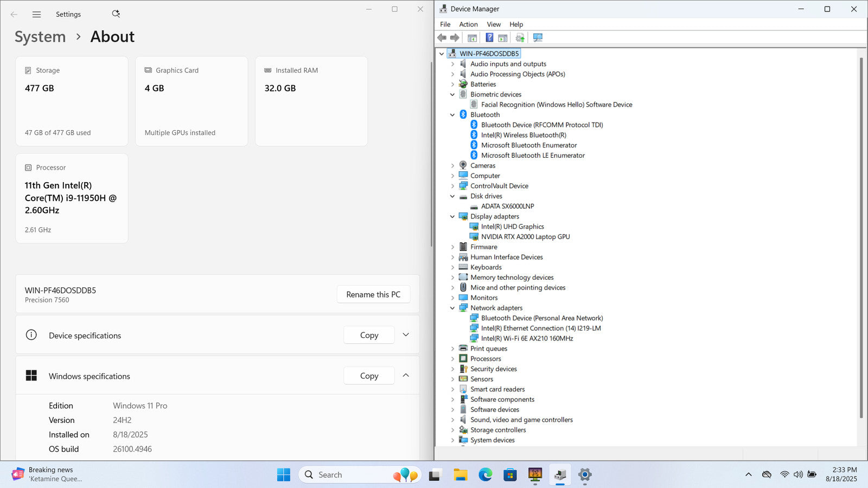
Task: Open the Settings hamburger navigation menu
Action: tap(36, 15)
